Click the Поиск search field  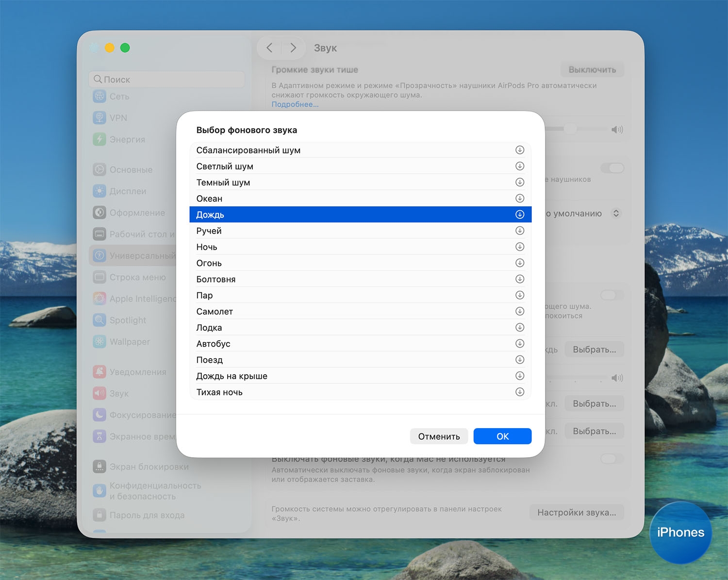(167, 80)
